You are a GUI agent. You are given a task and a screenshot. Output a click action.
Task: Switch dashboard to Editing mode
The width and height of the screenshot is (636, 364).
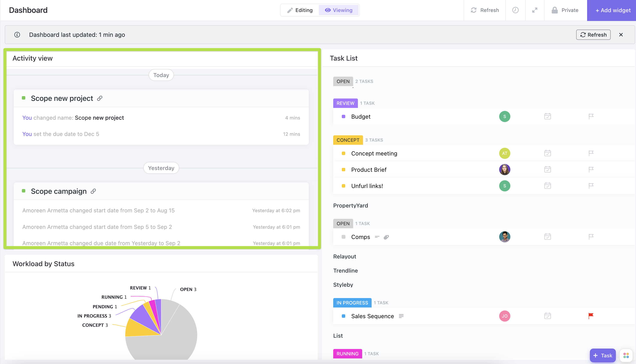pos(300,10)
